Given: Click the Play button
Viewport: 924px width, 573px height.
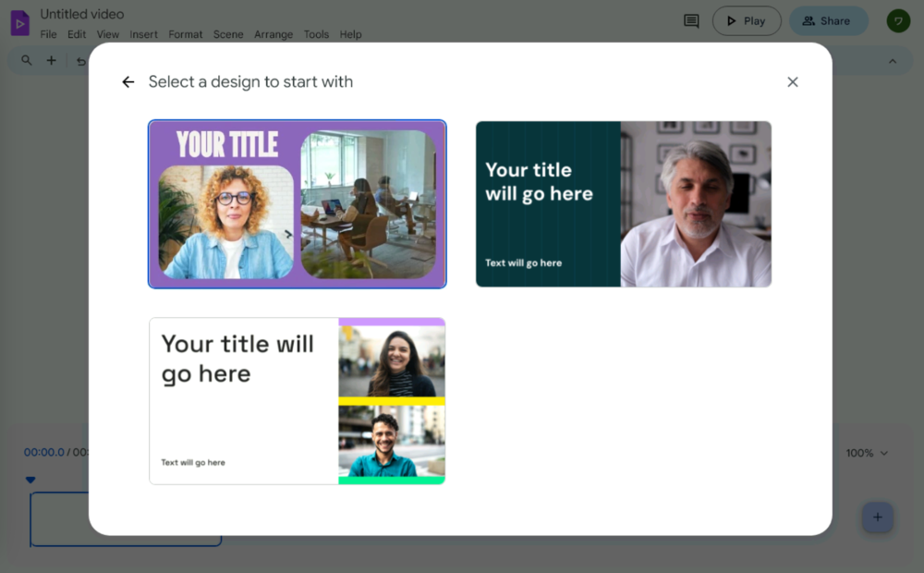Looking at the screenshot, I should (746, 21).
